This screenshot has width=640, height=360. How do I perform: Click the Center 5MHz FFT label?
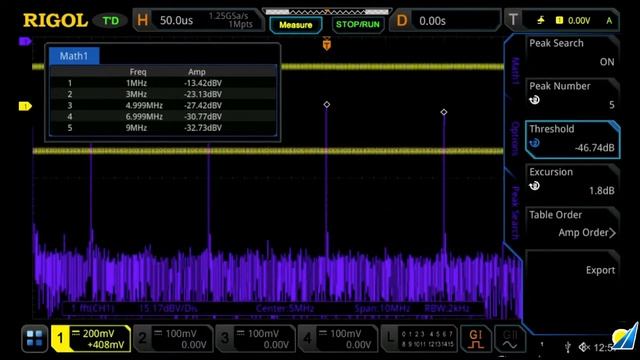285,309
